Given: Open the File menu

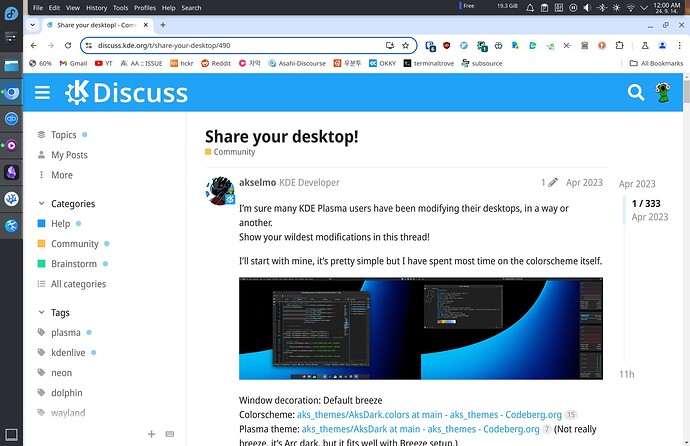Looking at the screenshot, I should point(38,7).
